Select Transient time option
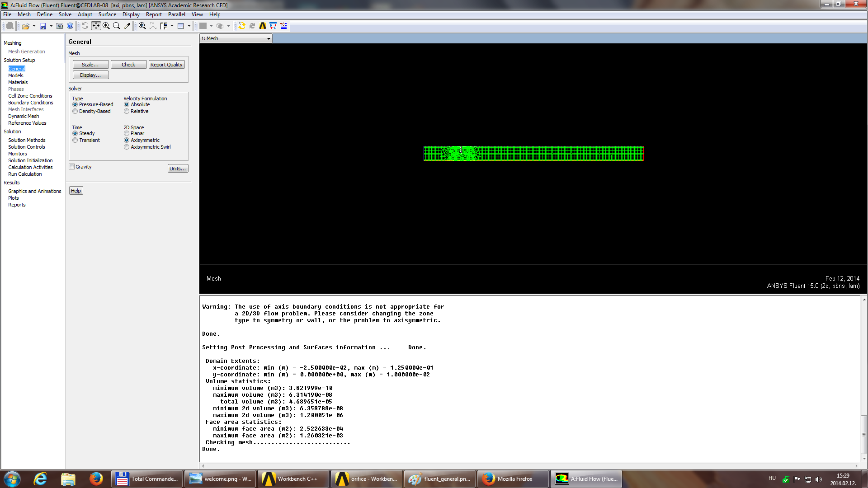This screenshot has height=488, width=868. (75, 140)
